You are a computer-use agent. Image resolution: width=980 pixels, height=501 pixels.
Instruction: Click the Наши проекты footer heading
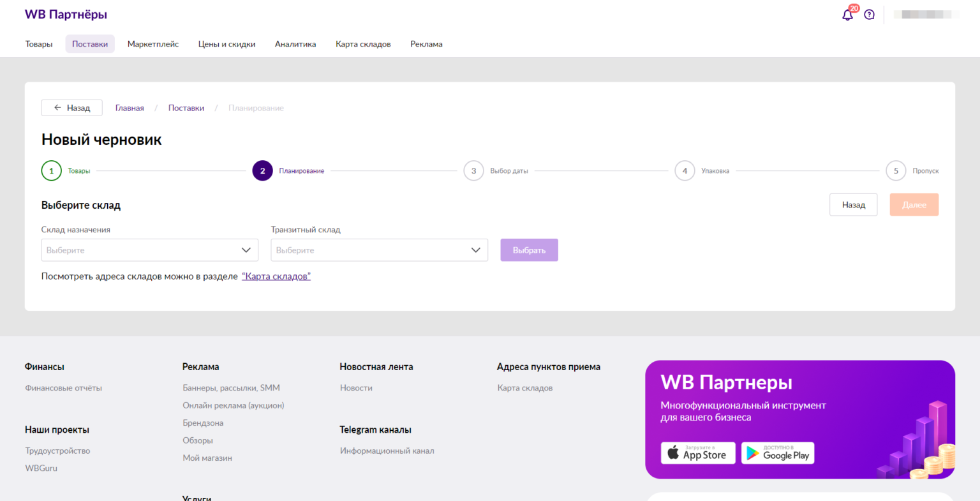tap(57, 430)
